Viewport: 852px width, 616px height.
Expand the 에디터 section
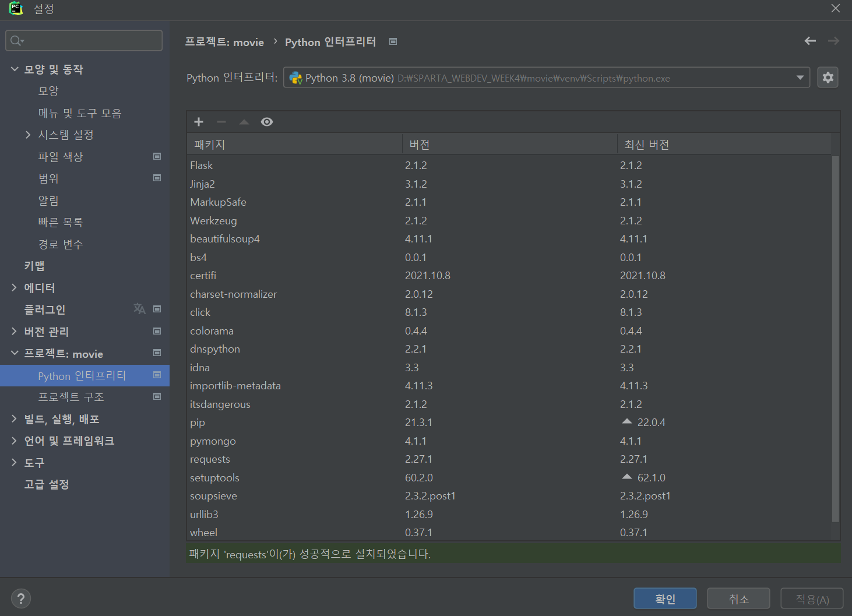(15, 287)
